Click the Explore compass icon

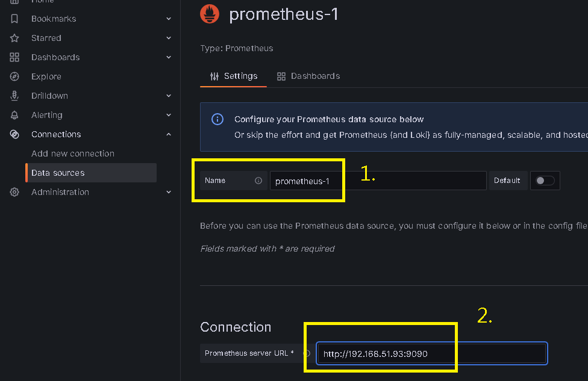pos(14,76)
